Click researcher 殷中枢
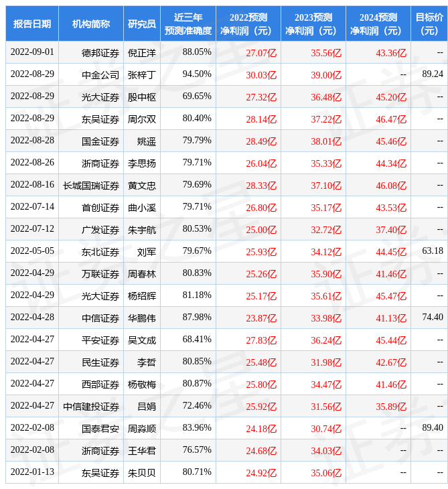Image resolution: width=448 pixels, height=489 pixels. [142, 97]
